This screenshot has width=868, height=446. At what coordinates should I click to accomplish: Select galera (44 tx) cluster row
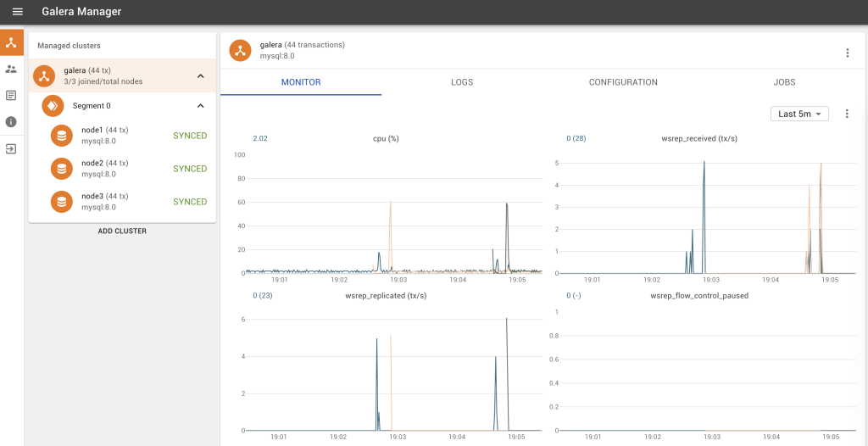122,76
